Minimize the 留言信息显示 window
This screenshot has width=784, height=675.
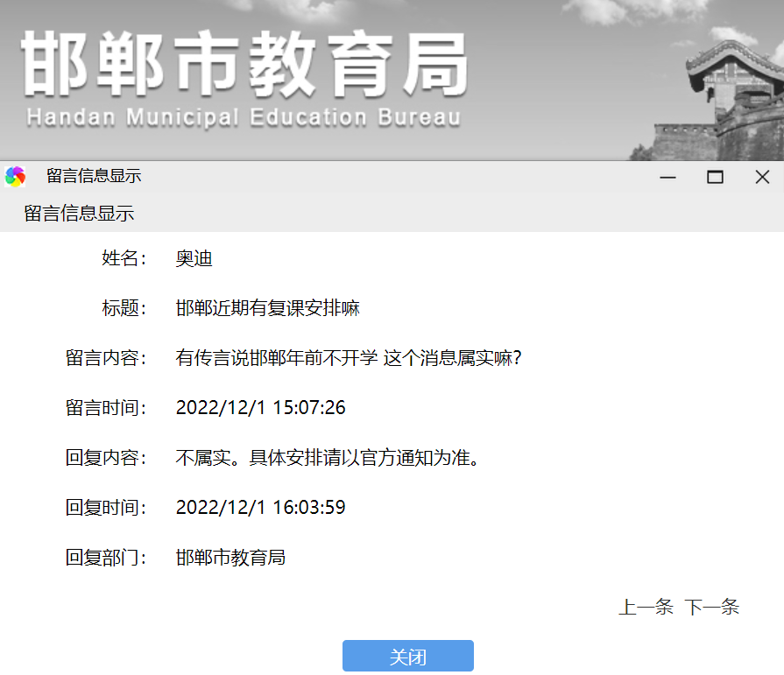667,177
